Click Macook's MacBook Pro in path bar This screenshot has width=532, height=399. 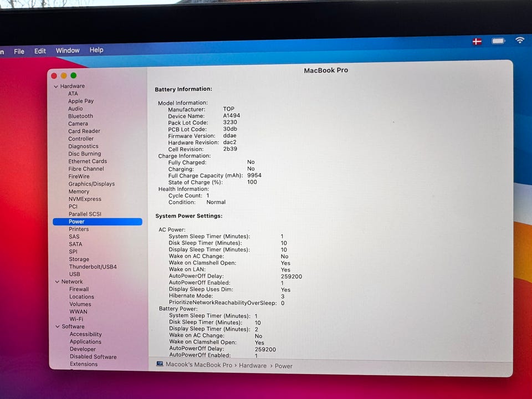(199, 365)
